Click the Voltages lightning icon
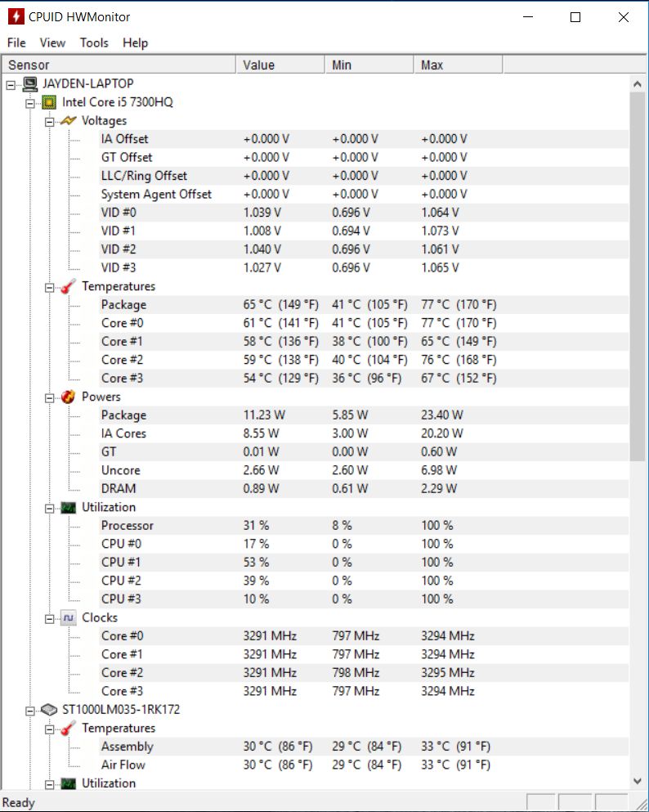The image size is (649, 812). pyautogui.click(x=69, y=121)
